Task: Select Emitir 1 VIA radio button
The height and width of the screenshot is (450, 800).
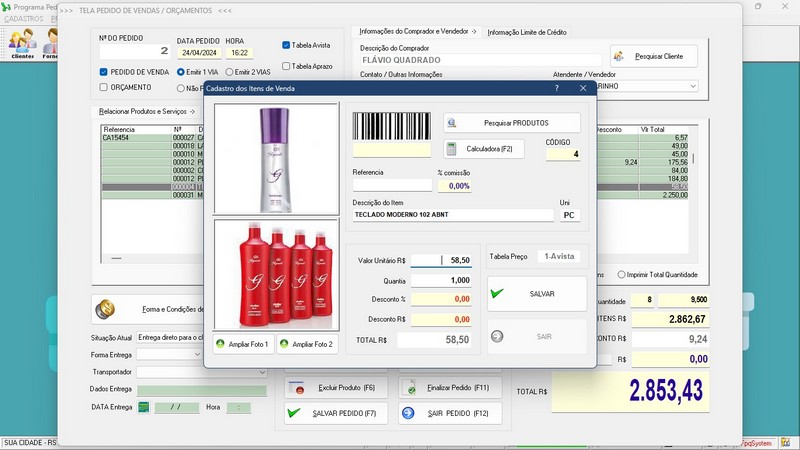Action: (181, 72)
